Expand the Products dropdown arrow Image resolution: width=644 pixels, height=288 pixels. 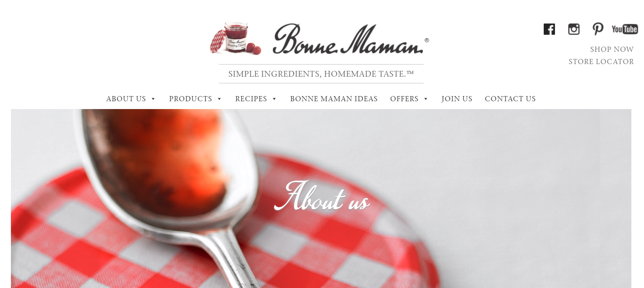click(x=219, y=99)
